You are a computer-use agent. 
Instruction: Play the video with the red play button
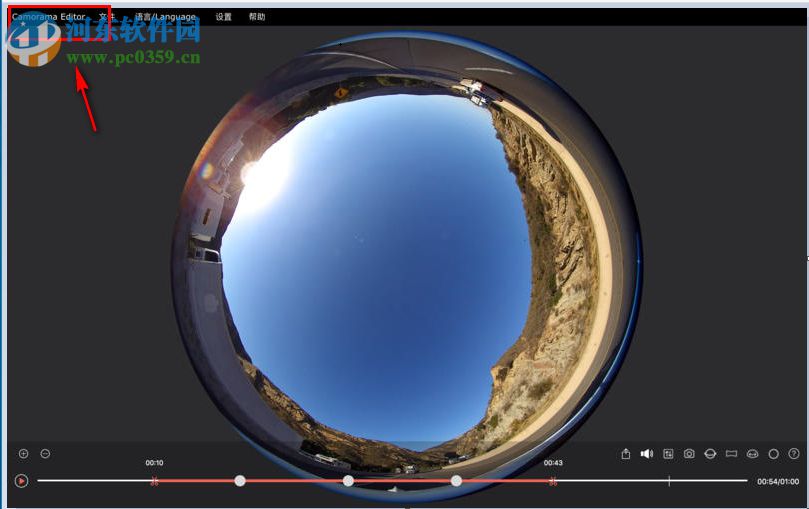[21, 481]
